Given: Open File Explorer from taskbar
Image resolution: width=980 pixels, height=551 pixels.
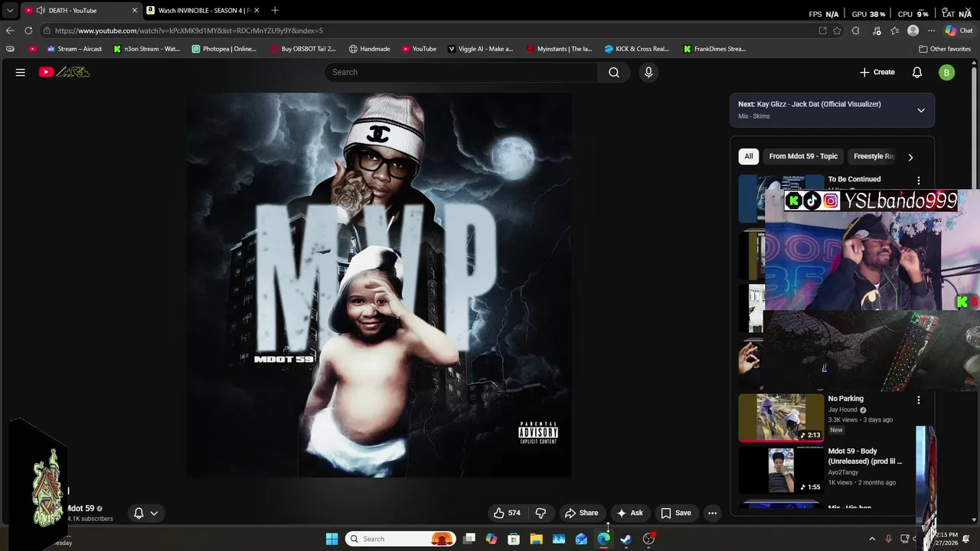Looking at the screenshot, I should pyautogui.click(x=536, y=539).
